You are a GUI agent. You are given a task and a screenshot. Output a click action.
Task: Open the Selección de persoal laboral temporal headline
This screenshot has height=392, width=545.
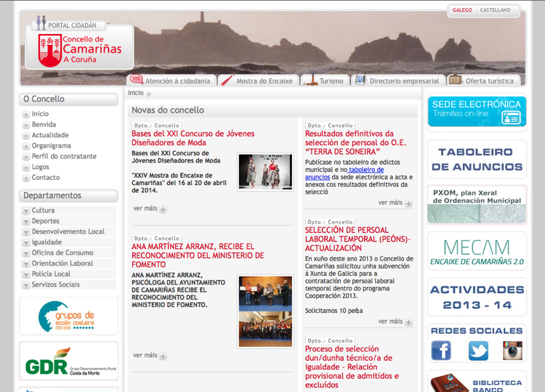point(358,240)
